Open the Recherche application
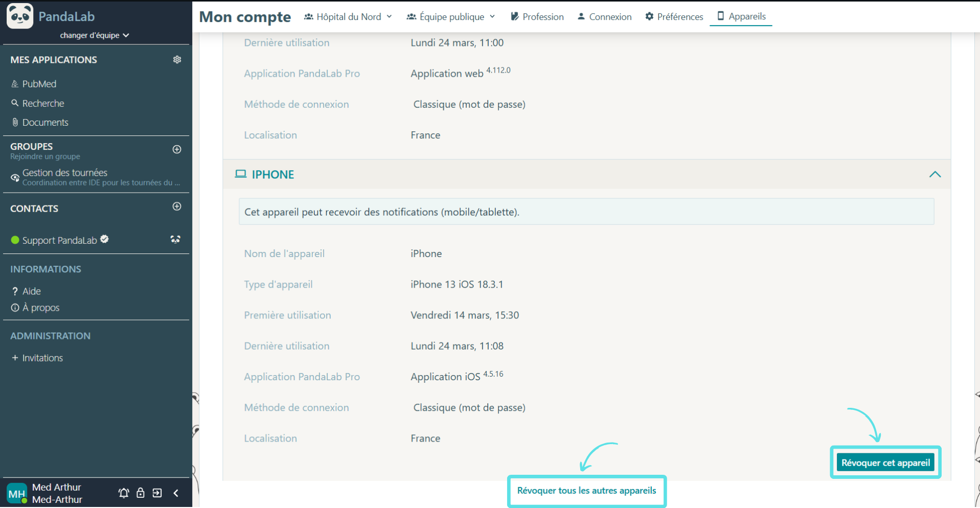The height and width of the screenshot is (508, 980). tap(43, 103)
